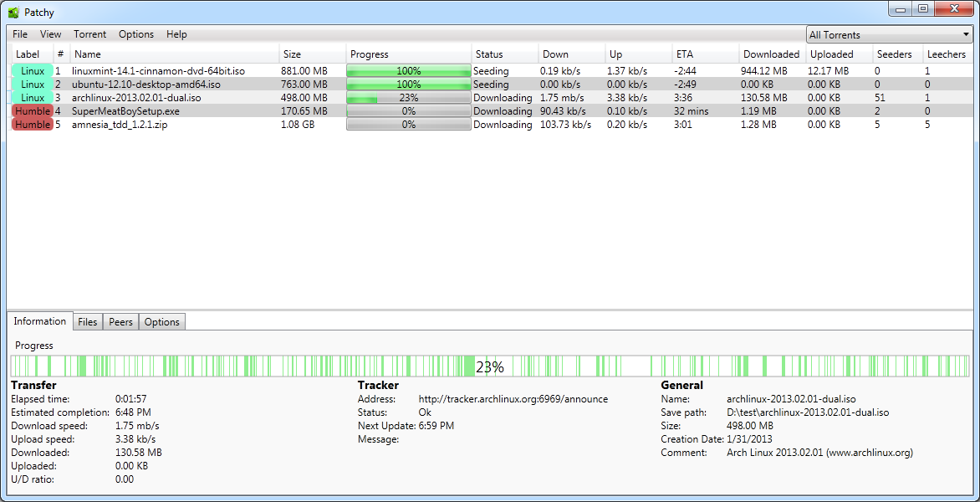This screenshot has height=502, width=980.
Task: Click the Linux label on linuxmint torrent
Action: (33, 71)
